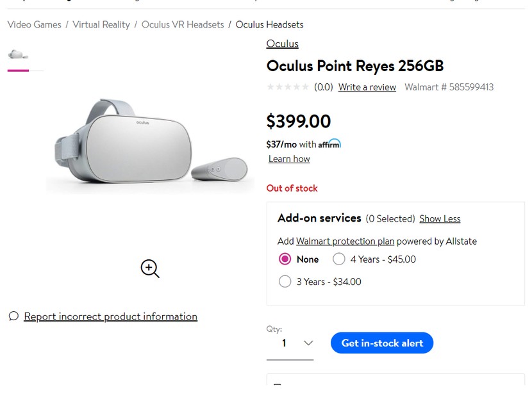
Task: Click the star rating icons
Action: tap(288, 87)
